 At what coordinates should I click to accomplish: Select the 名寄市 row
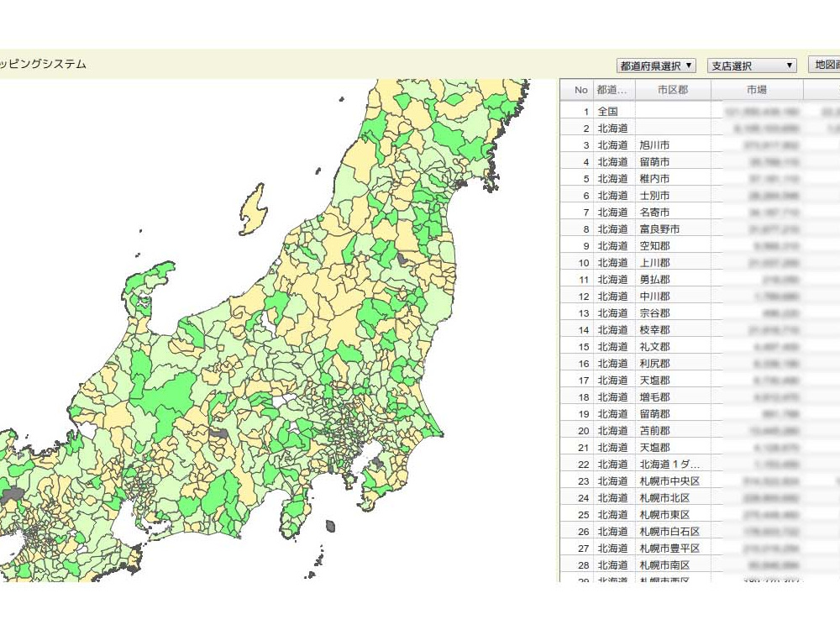click(700, 213)
